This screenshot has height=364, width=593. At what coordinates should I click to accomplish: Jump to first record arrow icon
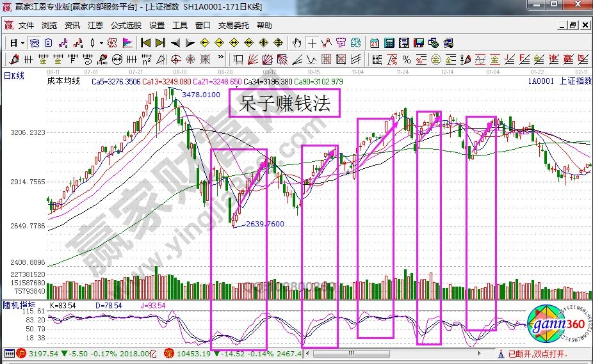coord(145,43)
